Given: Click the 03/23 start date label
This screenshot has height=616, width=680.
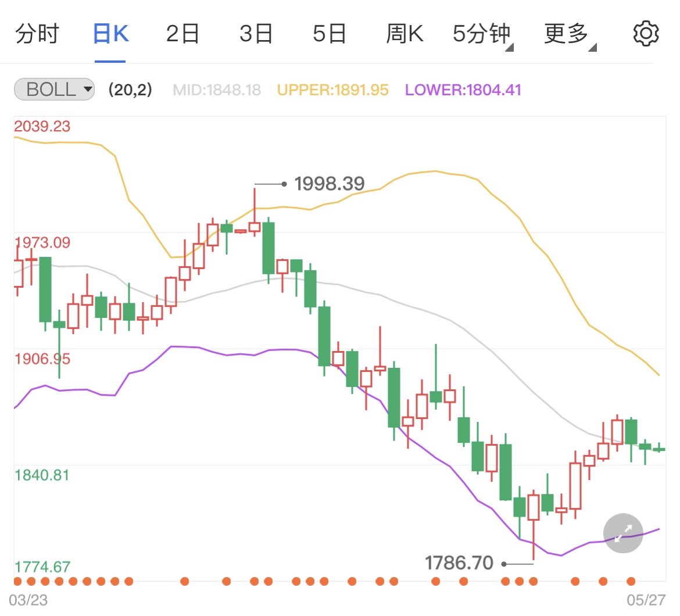Looking at the screenshot, I should (27, 604).
